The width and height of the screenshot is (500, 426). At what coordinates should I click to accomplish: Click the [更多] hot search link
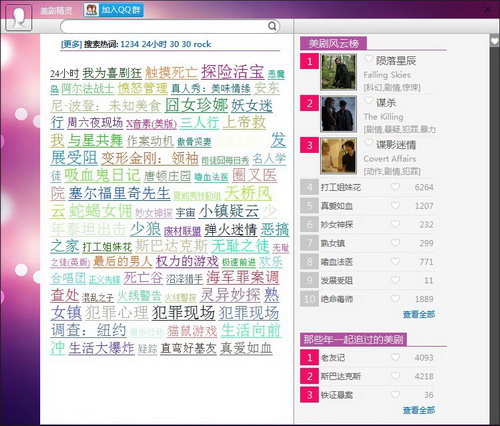pyautogui.click(x=71, y=44)
